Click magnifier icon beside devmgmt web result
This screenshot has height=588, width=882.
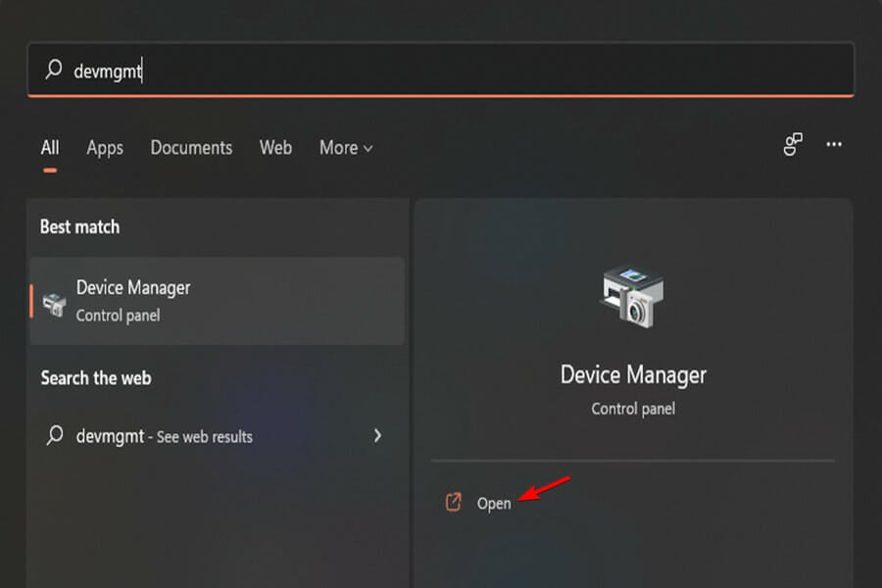click(55, 435)
